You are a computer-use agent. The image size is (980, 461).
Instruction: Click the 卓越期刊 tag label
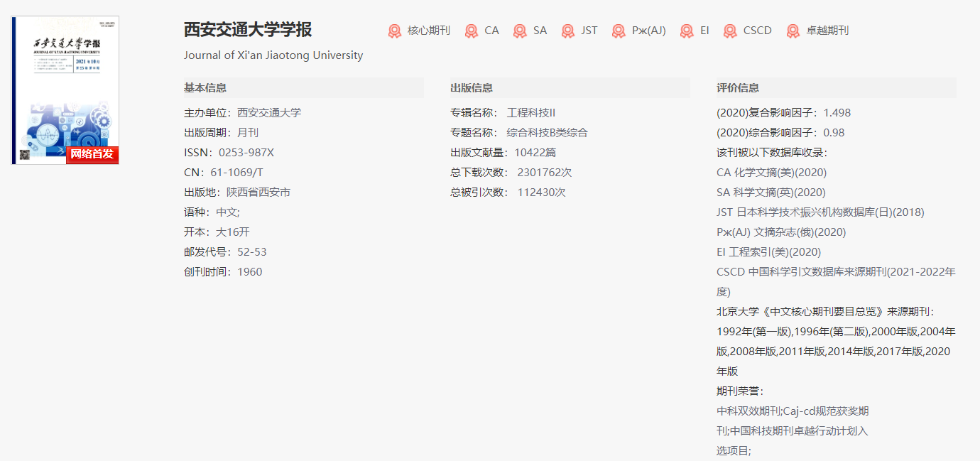[x=827, y=31]
